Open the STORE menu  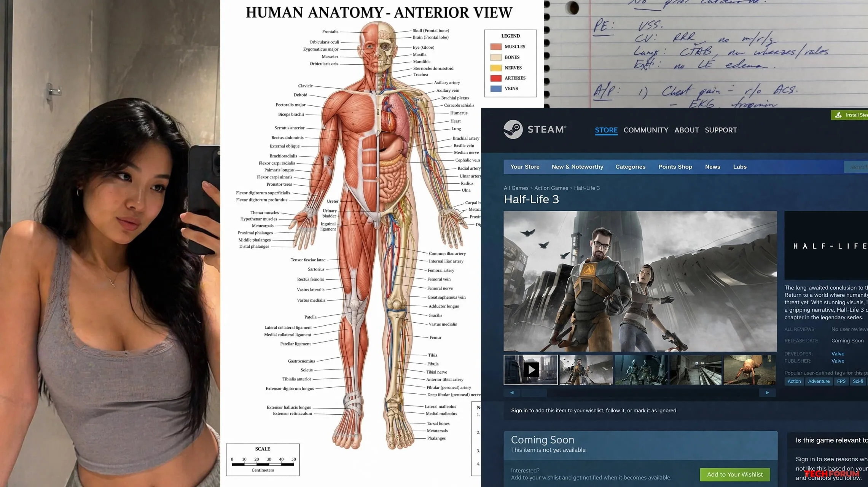(x=606, y=130)
